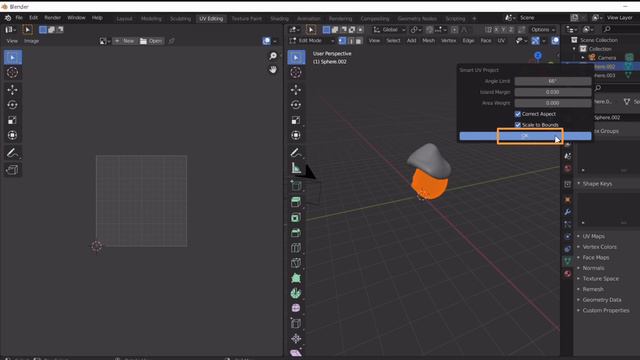Select Camera in the outliner
The width and height of the screenshot is (640, 360).
click(607, 58)
